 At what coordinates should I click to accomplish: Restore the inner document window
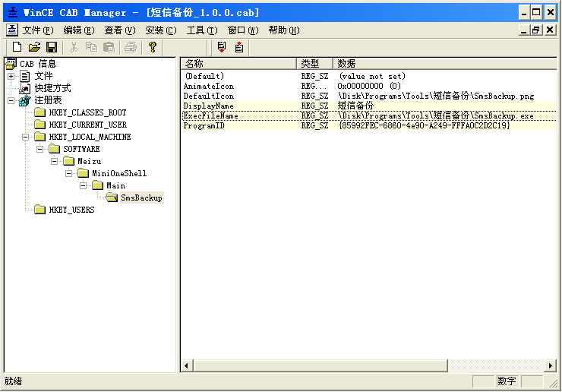(536, 30)
